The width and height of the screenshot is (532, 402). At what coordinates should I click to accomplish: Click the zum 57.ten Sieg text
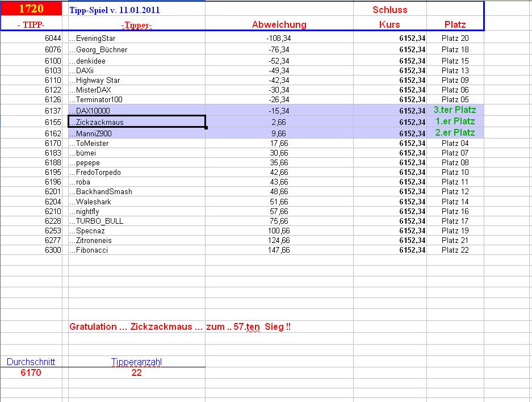tap(248, 326)
